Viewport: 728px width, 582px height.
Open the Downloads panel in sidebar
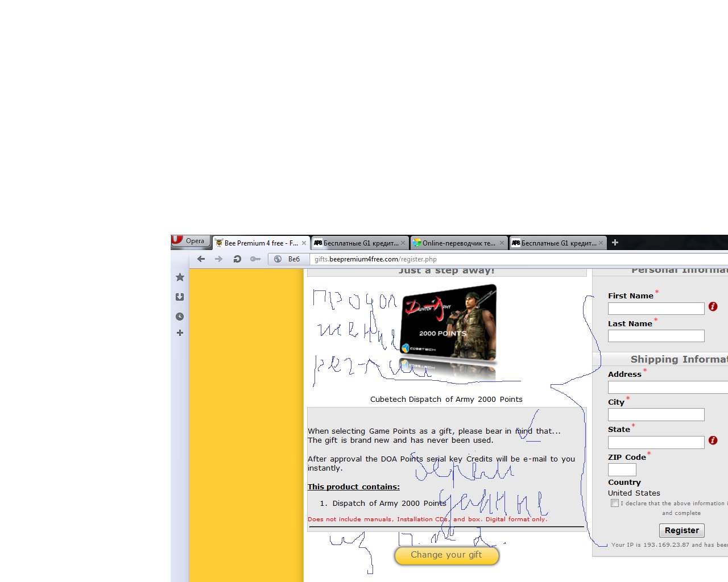[180, 297]
